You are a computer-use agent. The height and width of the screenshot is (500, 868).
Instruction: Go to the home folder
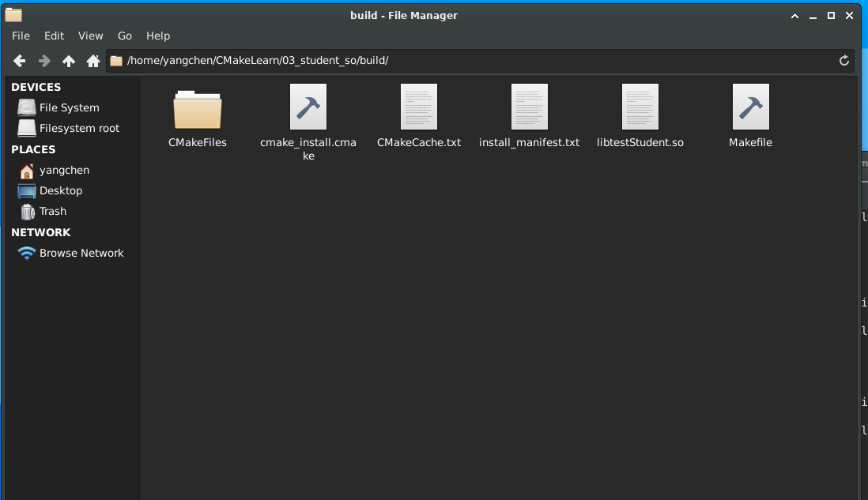click(92, 61)
